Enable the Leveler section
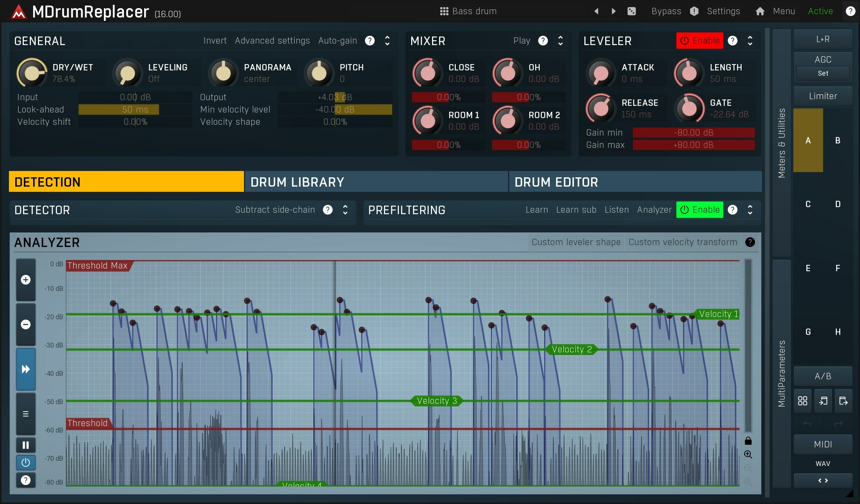Screen dimensions: 860x504 699,41
